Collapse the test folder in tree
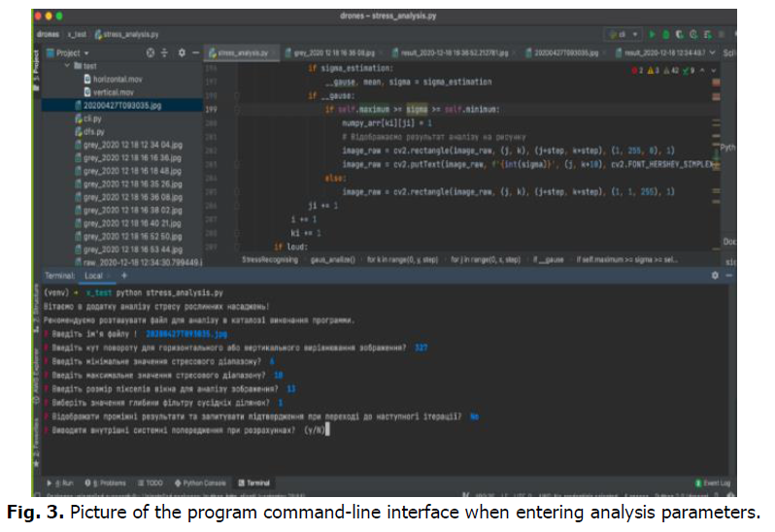The height and width of the screenshot is (532, 775). click(x=78, y=65)
